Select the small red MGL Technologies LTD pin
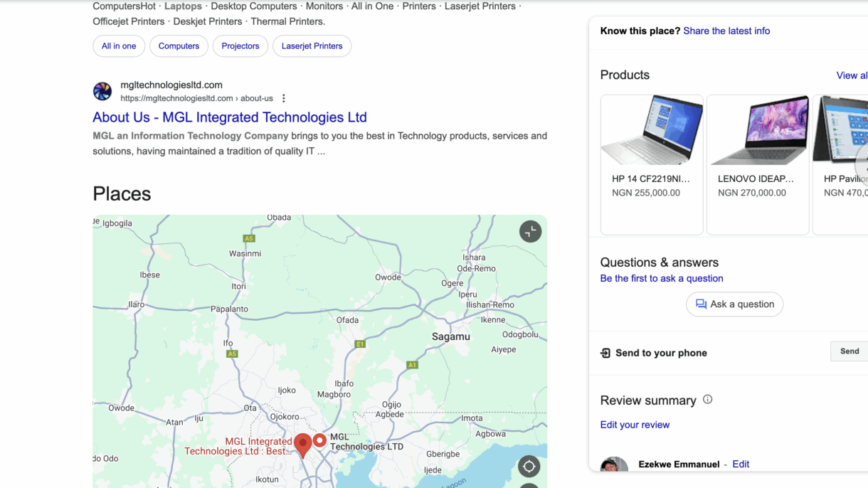868x488 pixels. tap(320, 441)
